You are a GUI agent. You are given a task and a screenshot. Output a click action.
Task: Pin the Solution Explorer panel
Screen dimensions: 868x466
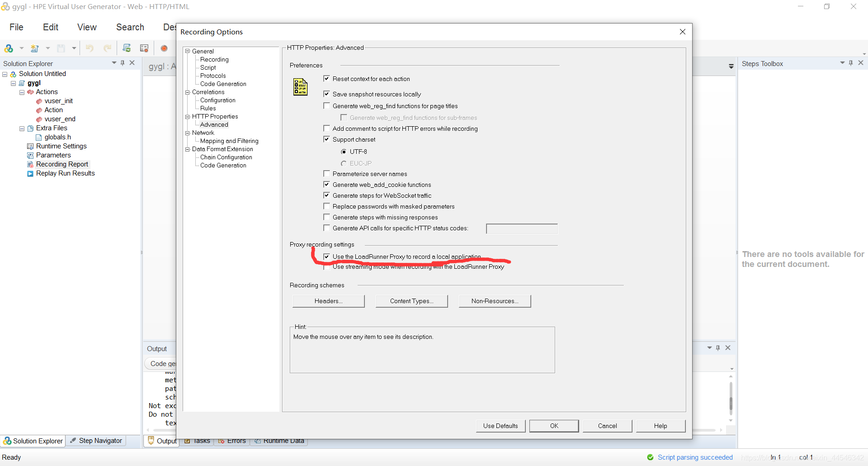point(123,63)
